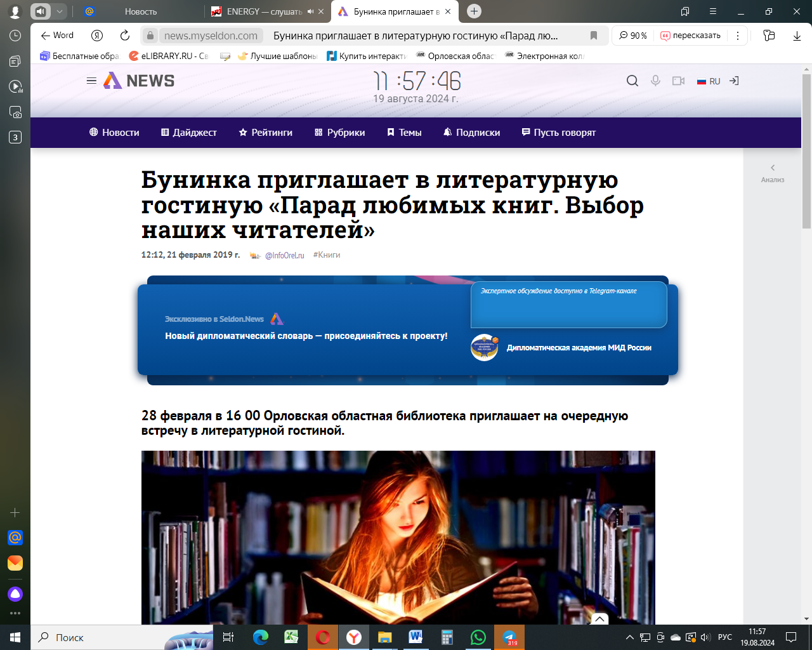Viewport: 812px width, 650px height.
Task: Click the video camera icon in header
Action: [x=678, y=81]
